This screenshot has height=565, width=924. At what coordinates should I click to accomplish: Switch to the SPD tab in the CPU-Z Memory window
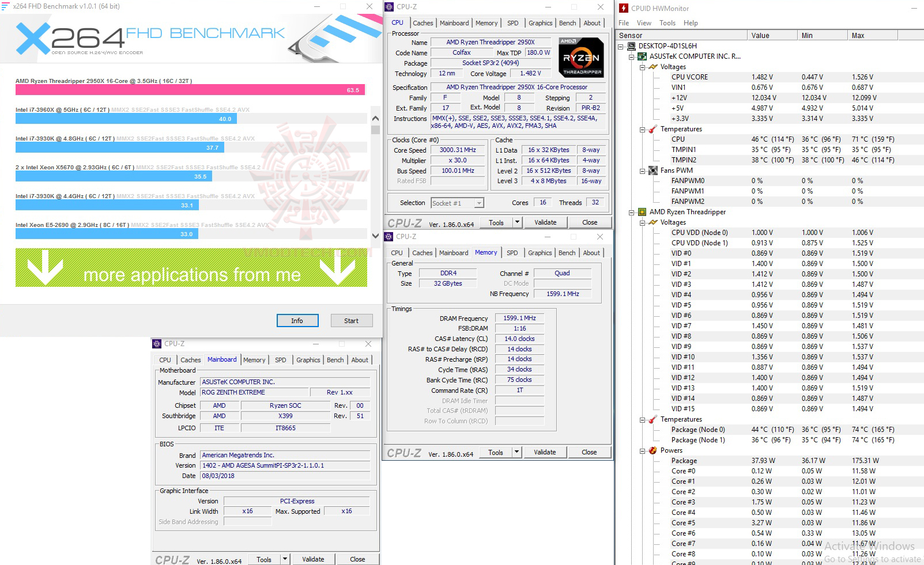coord(512,253)
